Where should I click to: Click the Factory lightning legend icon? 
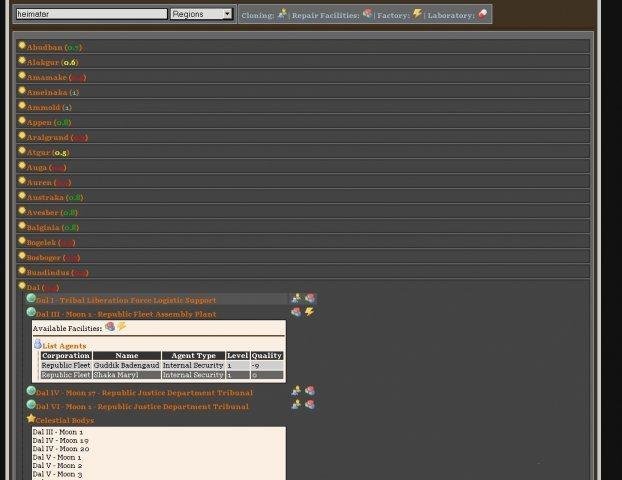[417, 14]
